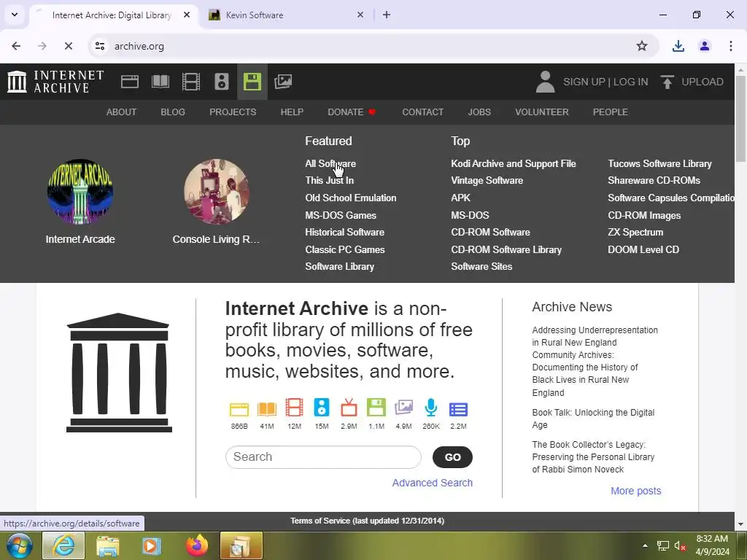Click the purple Images icon above 4.9M

[x=403, y=408]
